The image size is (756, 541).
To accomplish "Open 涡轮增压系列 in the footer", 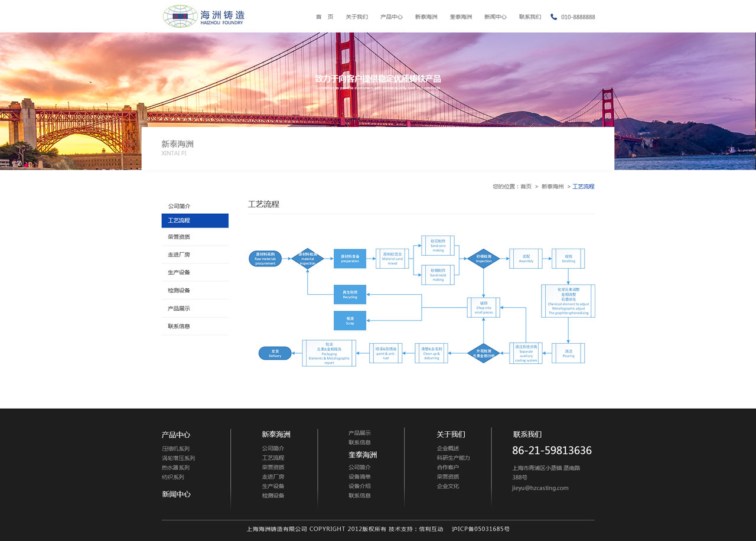I will pyautogui.click(x=178, y=458).
